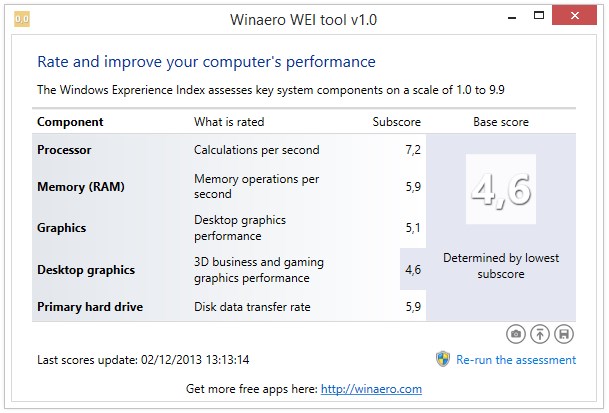Select the Memory (RAM) row label

point(81,187)
